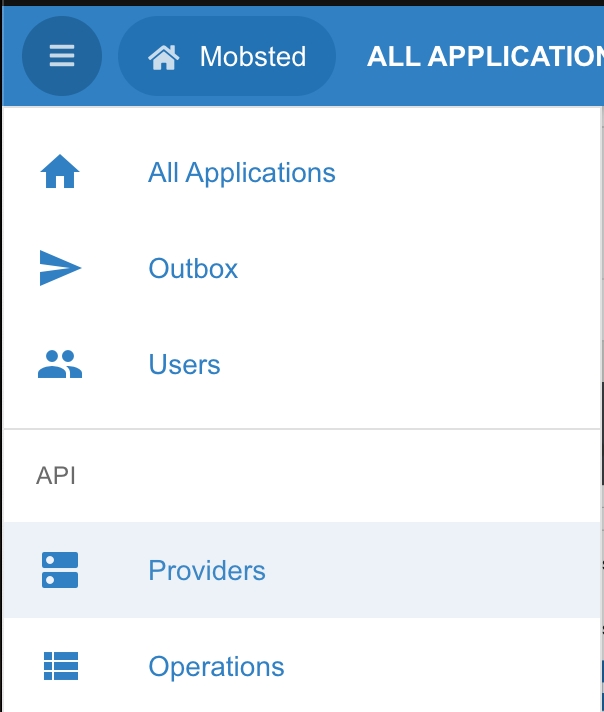Viewport: 604px width, 712px height.
Task: Click the hamburger menu icon
Action: [x=62, y=56]
